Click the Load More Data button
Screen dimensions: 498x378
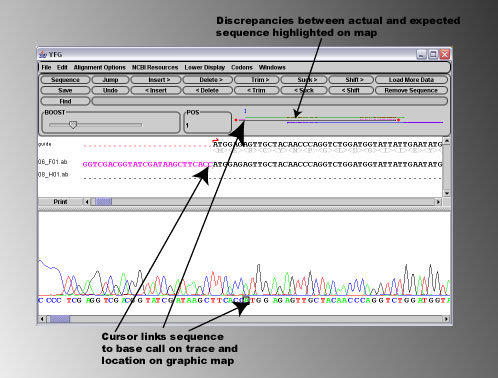[x=411, y=80]
